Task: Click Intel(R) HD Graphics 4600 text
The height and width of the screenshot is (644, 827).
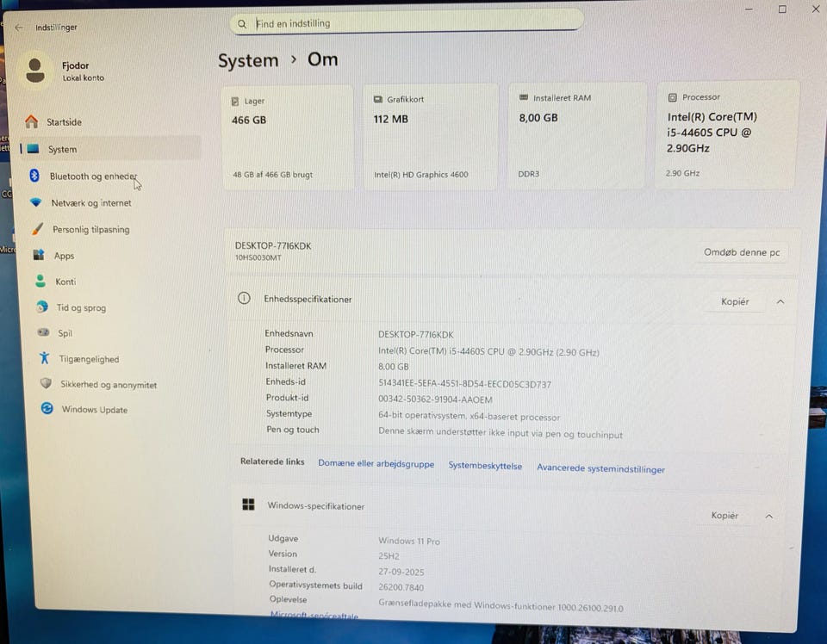Action: click(x=421, y=175)
